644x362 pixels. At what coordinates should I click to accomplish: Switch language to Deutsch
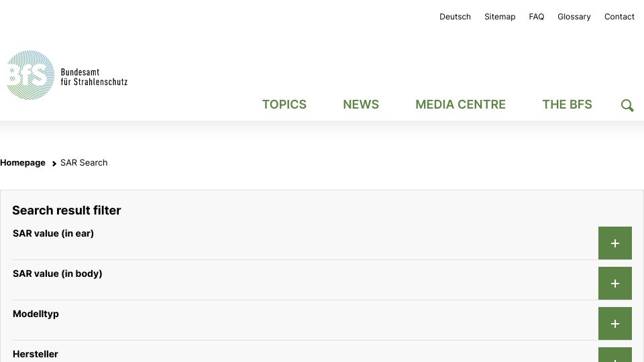coord(455,17)
